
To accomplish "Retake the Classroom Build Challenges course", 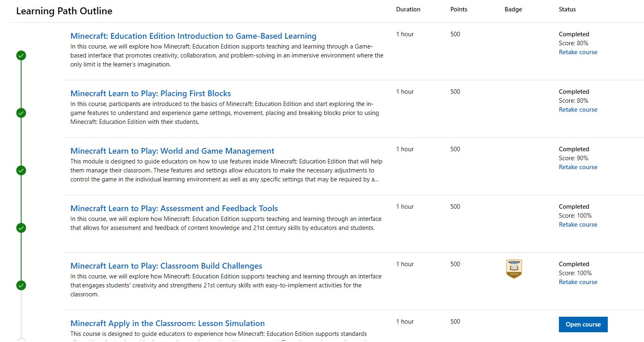I will [x=578, y=282].
